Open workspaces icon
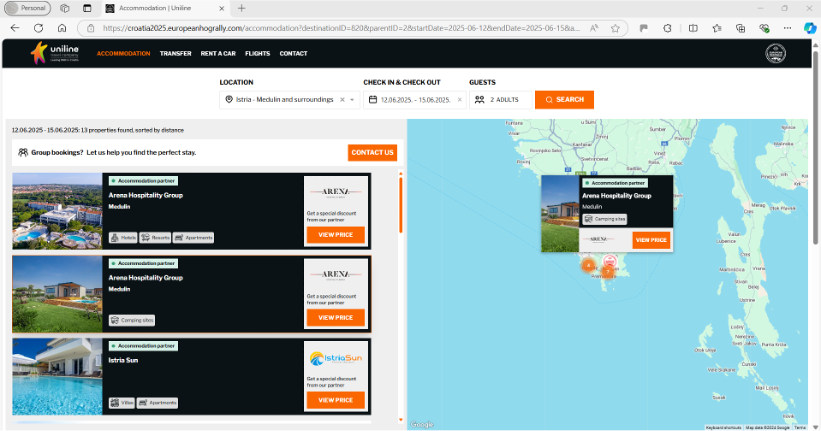Viewport: 821px width, 431px height. [x=64, y=8]
